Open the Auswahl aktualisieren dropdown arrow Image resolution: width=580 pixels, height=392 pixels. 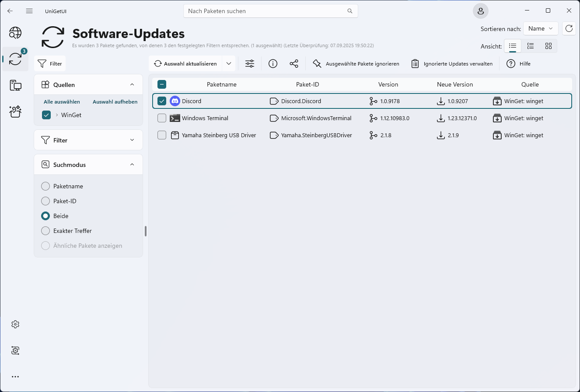point(229,64)
